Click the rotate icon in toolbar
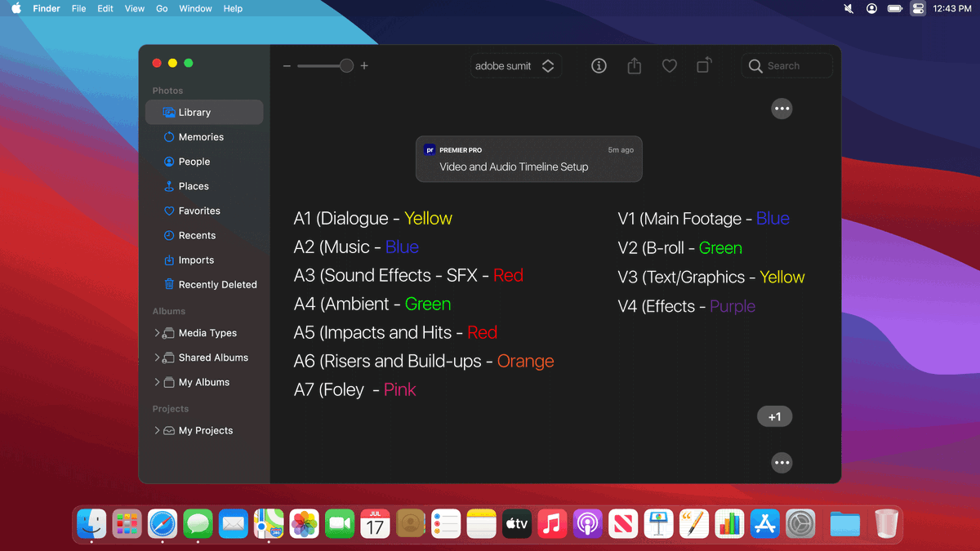This screenshot has height=551, width=980. (x=704, y=65)
